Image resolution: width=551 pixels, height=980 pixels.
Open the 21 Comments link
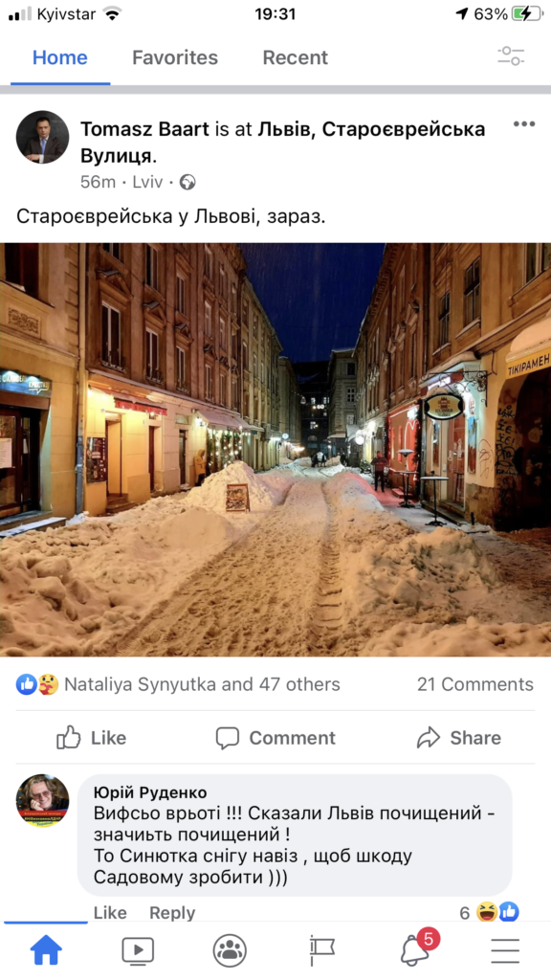(x=475, y=684)
